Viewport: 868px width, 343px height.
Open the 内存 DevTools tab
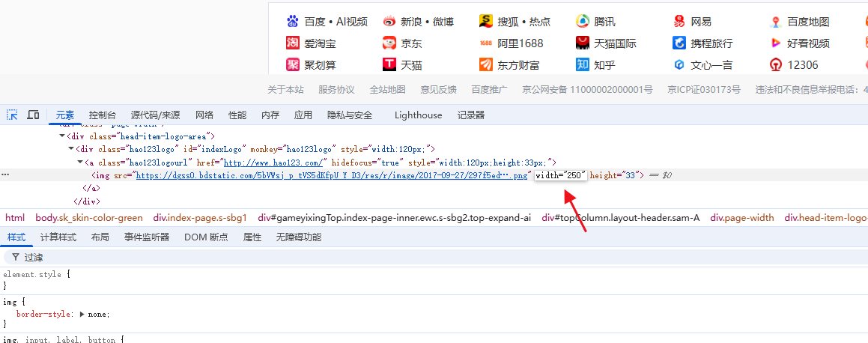pyautogui.click(x=270, y=115)
